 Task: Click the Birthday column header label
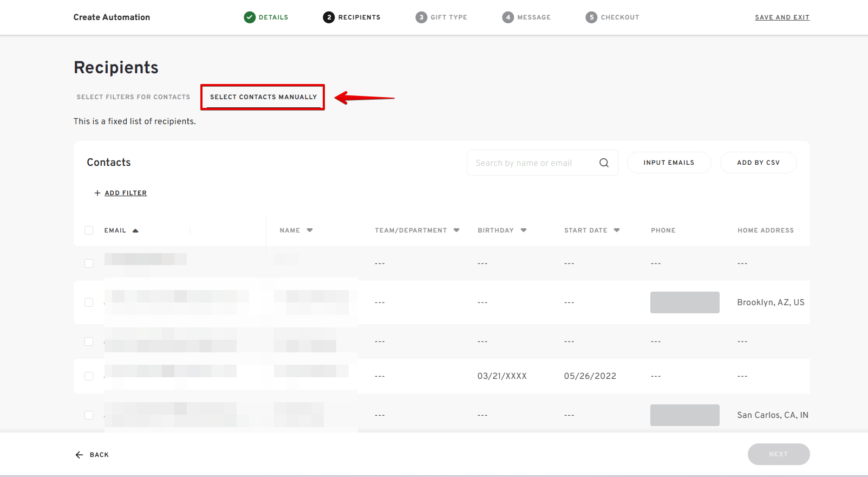coord(495,230)
